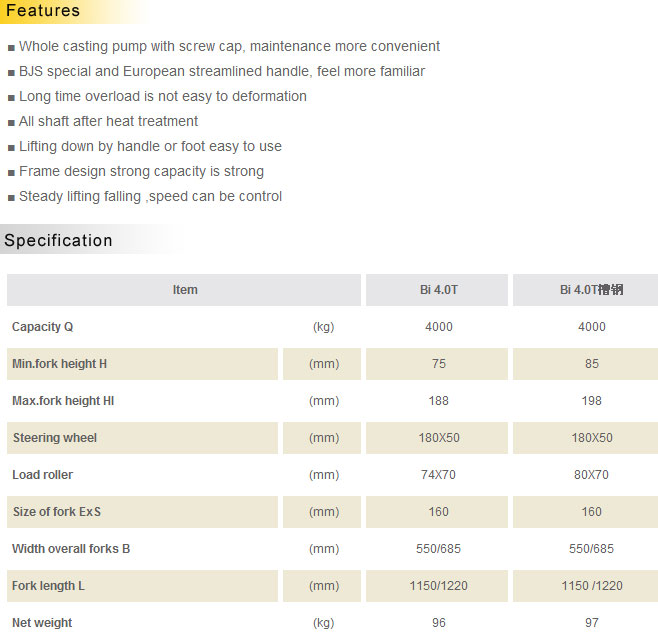Click the Width overall forks B label
Viewport: 658px width, 639px height.
tap(71, 549)
